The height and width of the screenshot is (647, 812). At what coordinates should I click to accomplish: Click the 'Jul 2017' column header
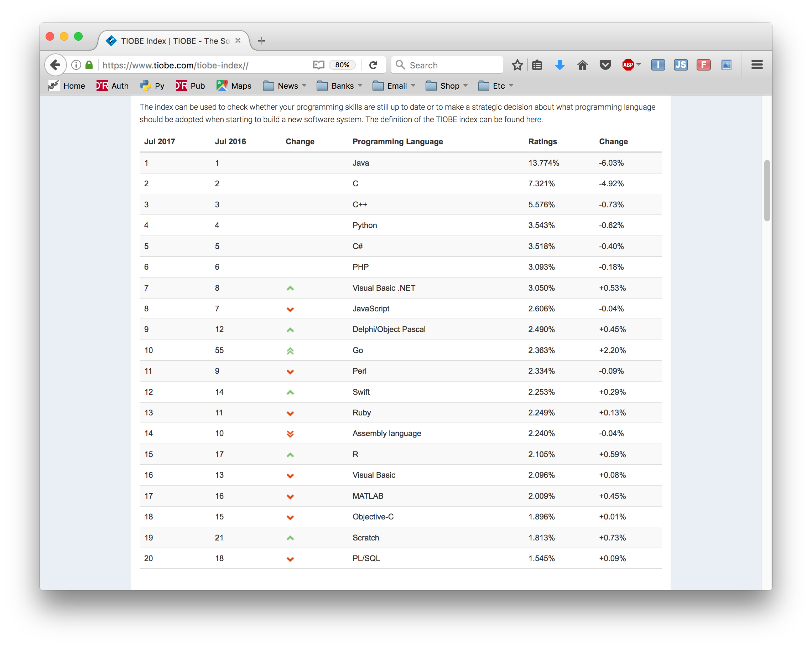(159, 142)
